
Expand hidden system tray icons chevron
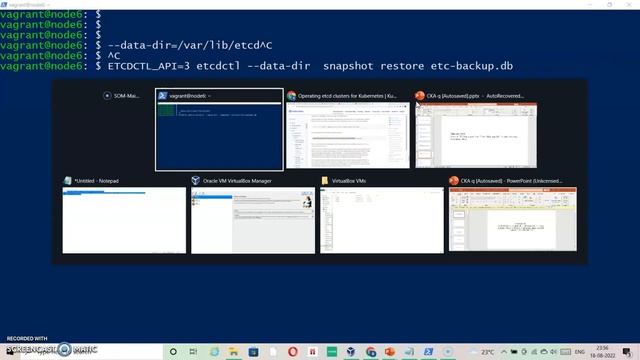(504, 352)
